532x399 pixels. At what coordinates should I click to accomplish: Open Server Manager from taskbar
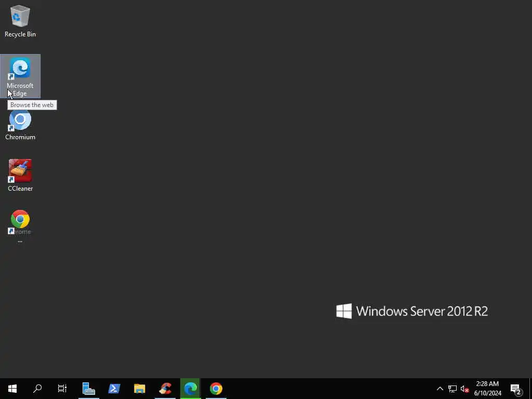[x=88, y=389]
